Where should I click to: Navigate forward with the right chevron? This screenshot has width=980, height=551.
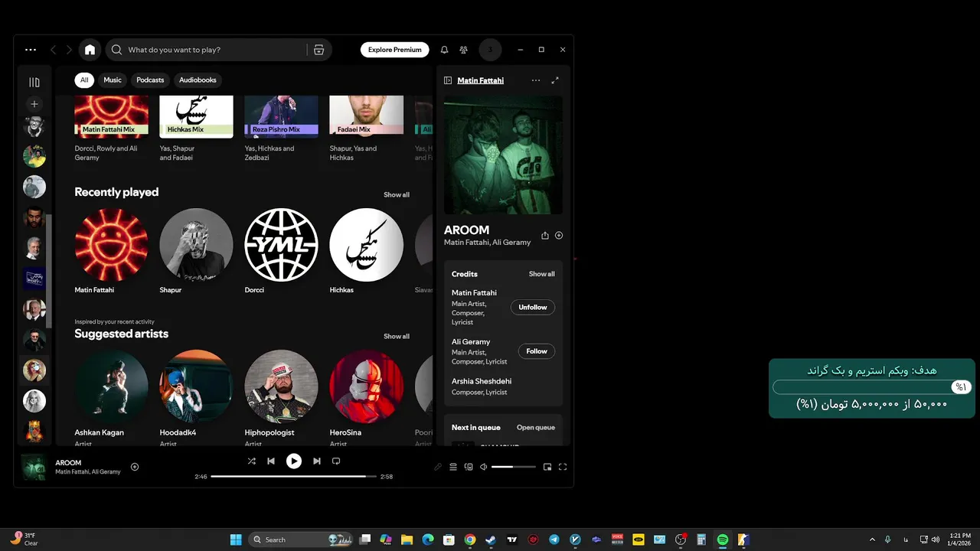click(69, 50)
